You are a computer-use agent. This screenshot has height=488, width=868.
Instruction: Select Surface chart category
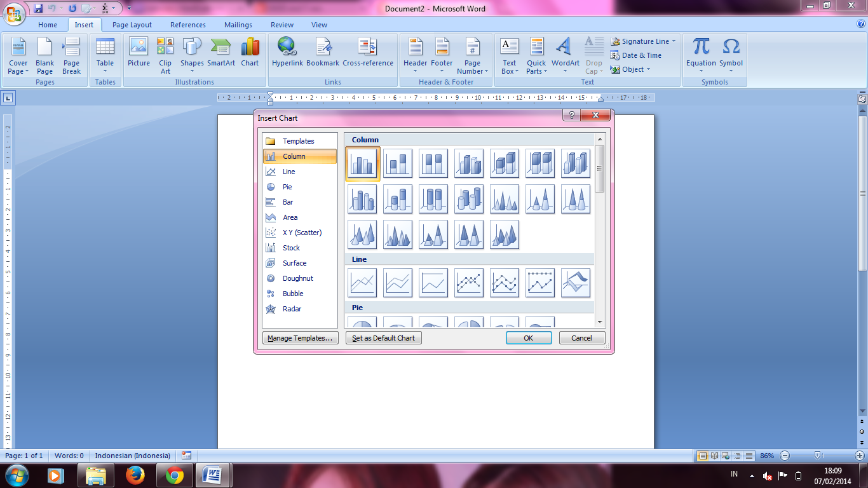tap(299, 263)
